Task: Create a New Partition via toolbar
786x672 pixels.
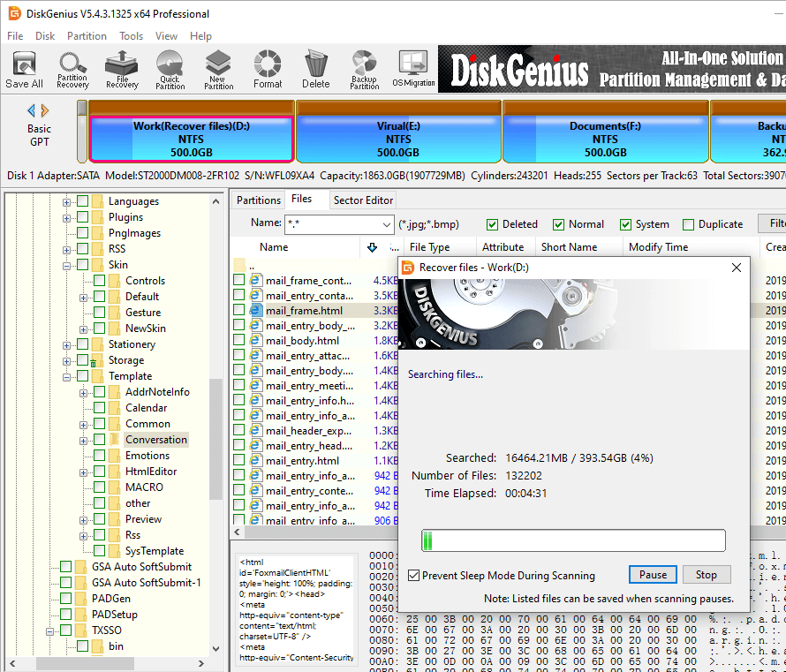Action: (218, 69)
